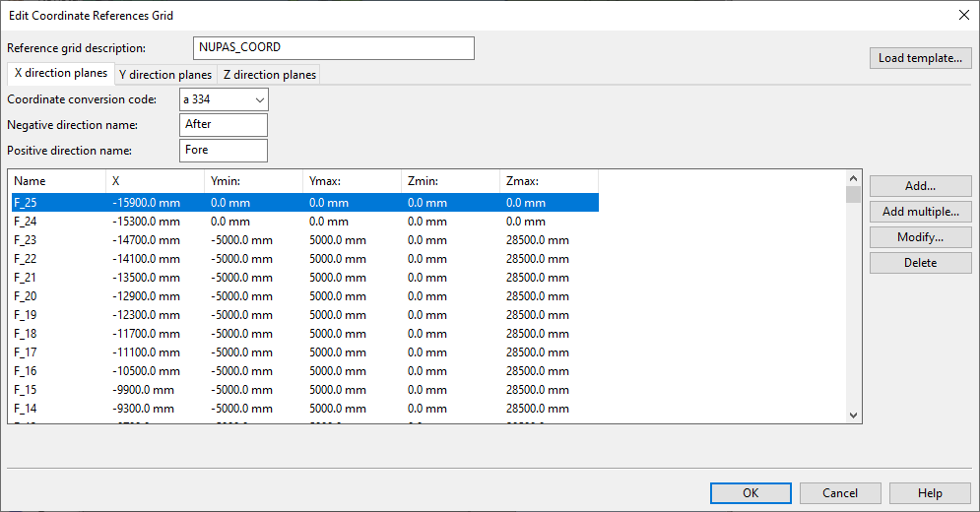Focus the Positive direction name field
The image size is (980, 512).
(x=225, y=151)
